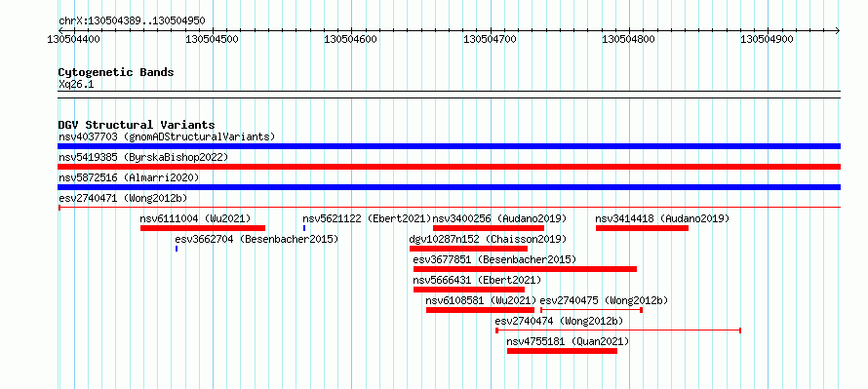Click the Cytogenetic Bands track title
868x389 pixels.
tap(116, 72)
